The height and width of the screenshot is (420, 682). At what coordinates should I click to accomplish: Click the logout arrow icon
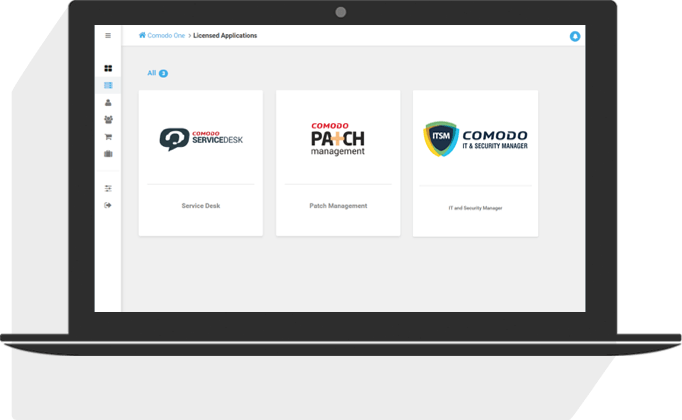(x=108, y=205)
